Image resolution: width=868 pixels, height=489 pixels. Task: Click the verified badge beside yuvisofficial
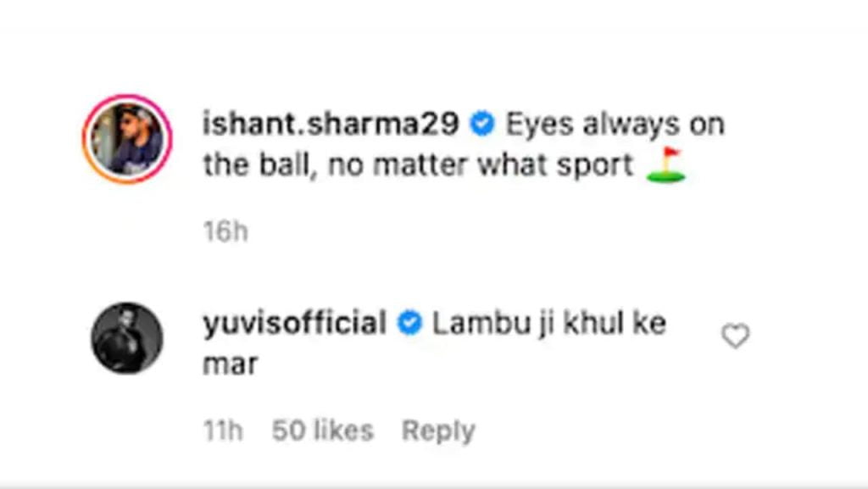[x=409, y=323]
